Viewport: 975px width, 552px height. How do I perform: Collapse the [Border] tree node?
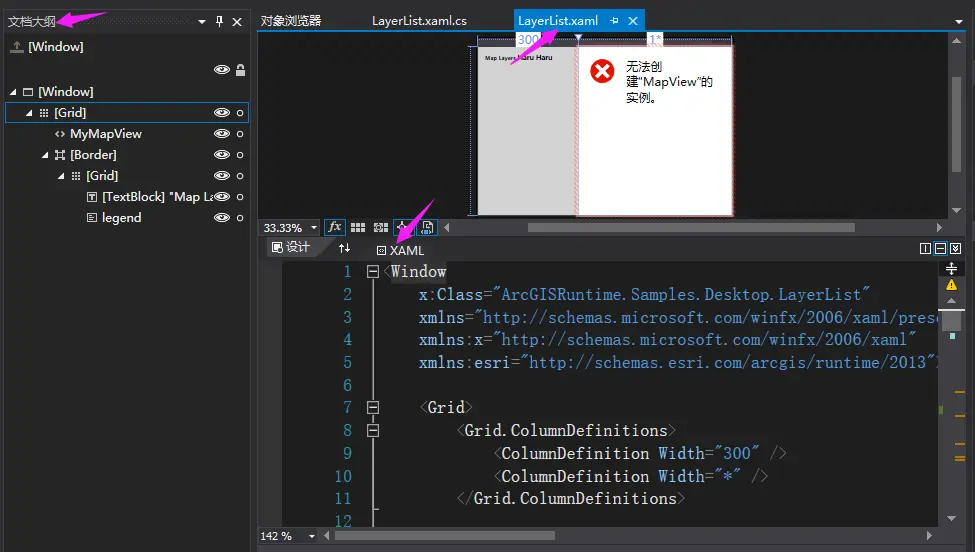(x=45, y=155)
